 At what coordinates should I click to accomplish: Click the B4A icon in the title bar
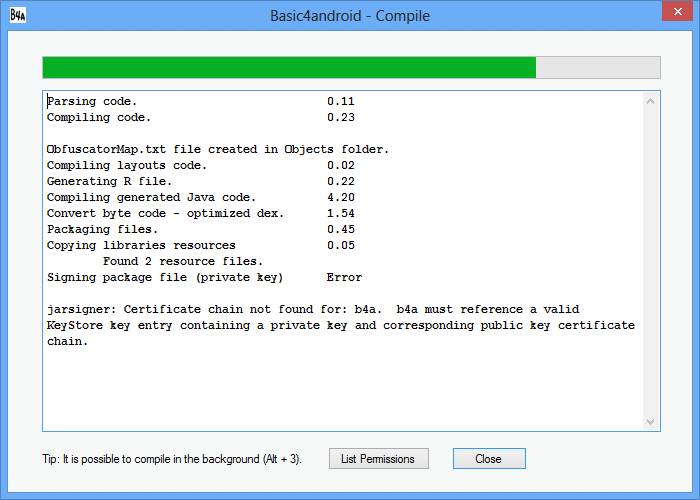click(17, 15)
